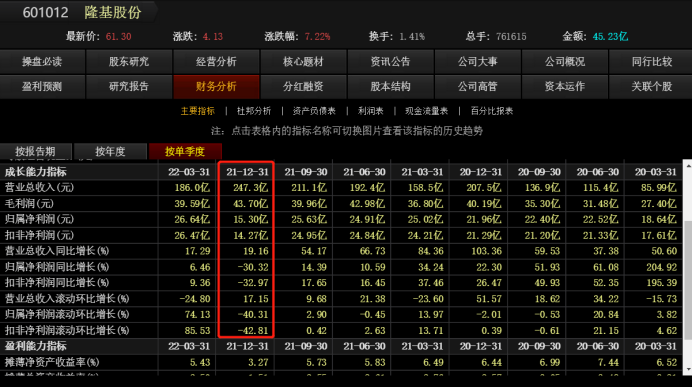Image resolution: width=692 pixels, height=387 pixels.
Task: Open 股东研究 section
Action: tap(129, 61)
